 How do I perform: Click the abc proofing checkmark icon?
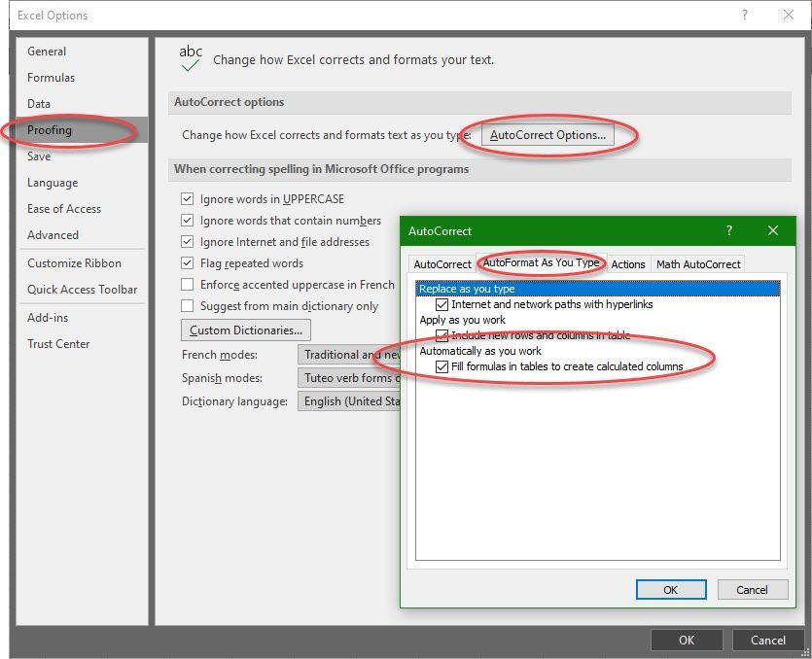191,58
